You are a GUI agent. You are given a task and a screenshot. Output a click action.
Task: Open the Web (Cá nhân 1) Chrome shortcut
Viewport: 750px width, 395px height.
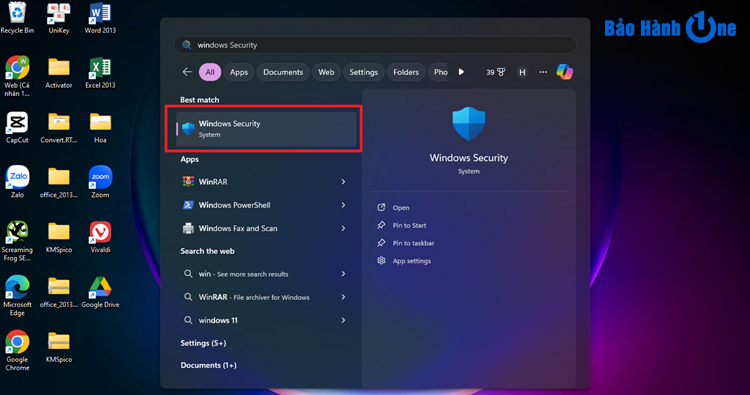point(17,77)
